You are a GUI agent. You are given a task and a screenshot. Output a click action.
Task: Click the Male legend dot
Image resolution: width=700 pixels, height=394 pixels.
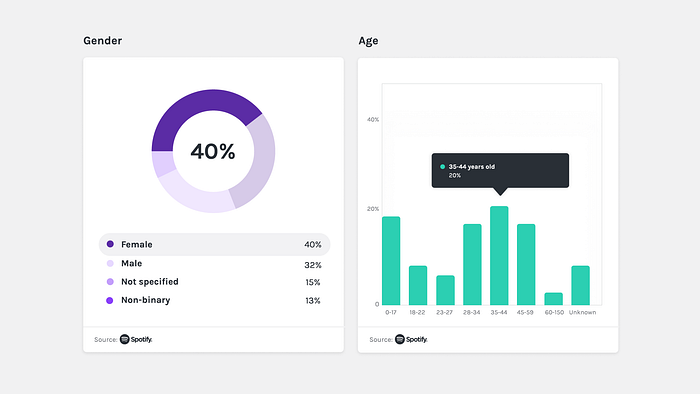click(110, 263)
